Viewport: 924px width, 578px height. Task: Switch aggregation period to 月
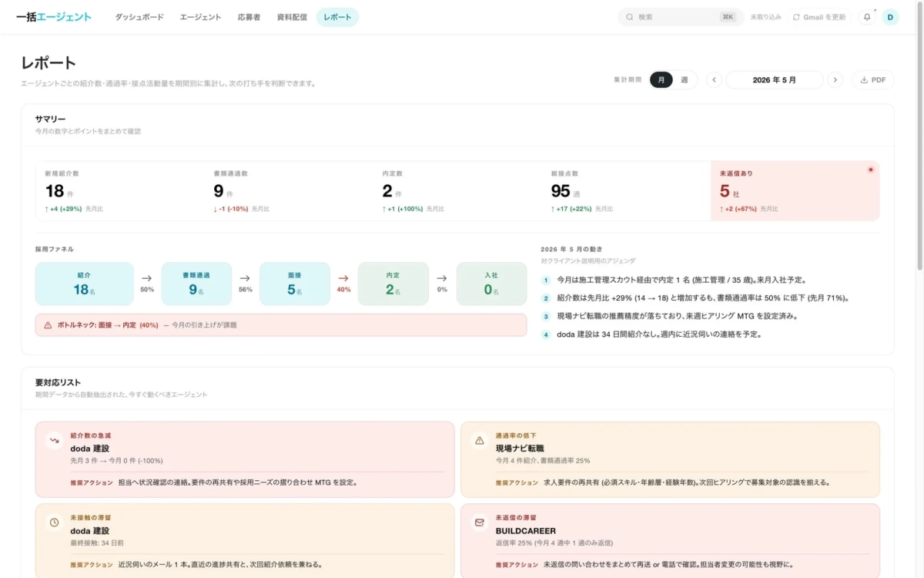tap(661, 79)
